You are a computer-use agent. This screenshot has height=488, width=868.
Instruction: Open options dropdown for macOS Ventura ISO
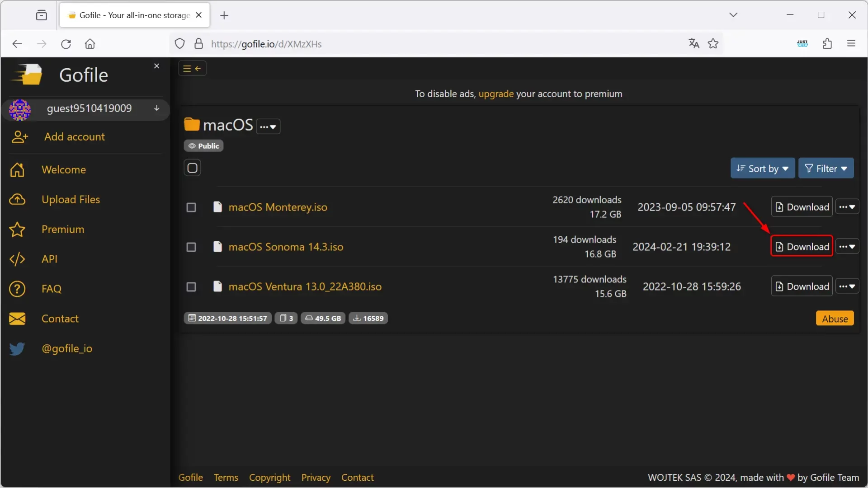coord(847,286)
